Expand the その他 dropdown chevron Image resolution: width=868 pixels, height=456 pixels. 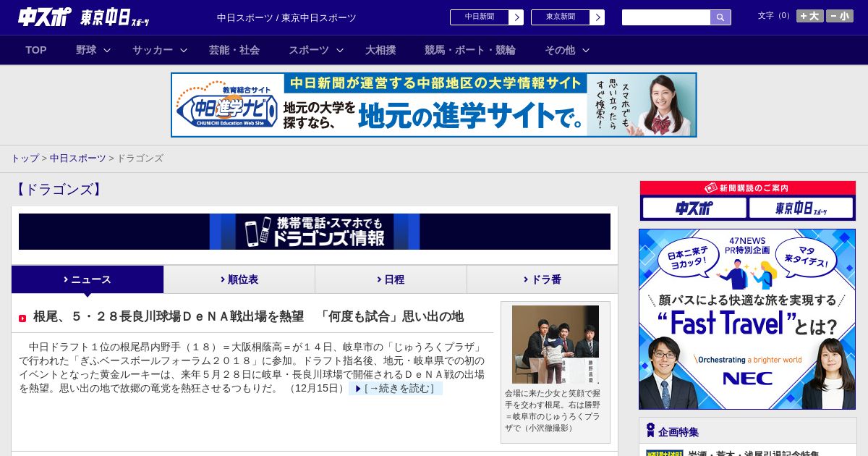click(586, 50)
